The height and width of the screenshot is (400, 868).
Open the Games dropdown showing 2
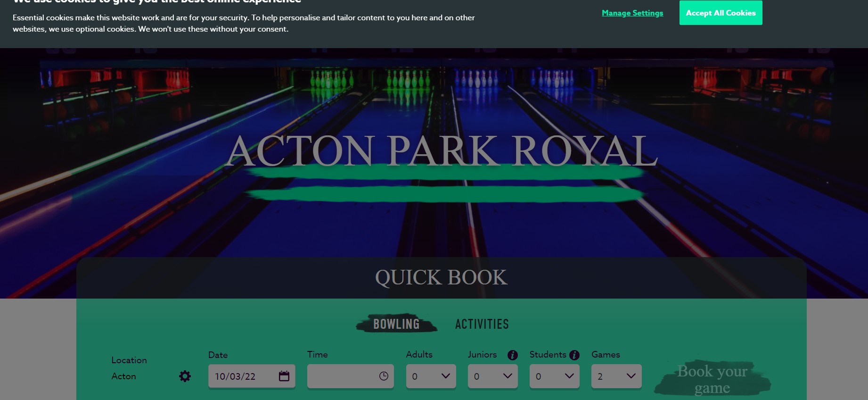(616, 376)
